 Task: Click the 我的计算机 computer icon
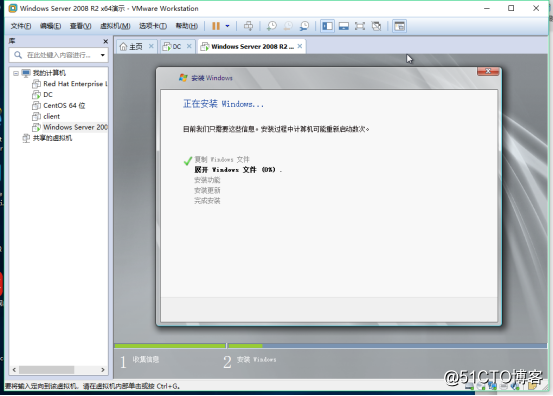pyautogui.click(x=26, y=73)
